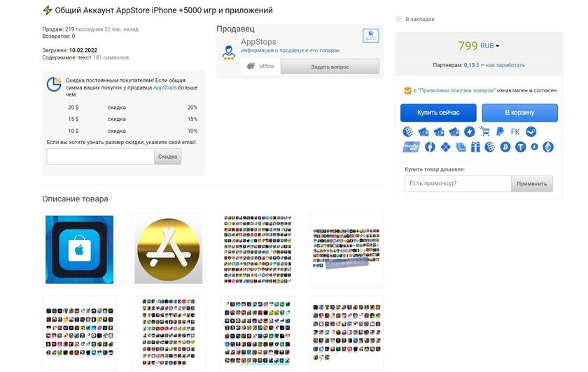The image size is (588, 372).
Task: Click the 'Купить товар дешевле:' label
Action: tap(435, 169)
